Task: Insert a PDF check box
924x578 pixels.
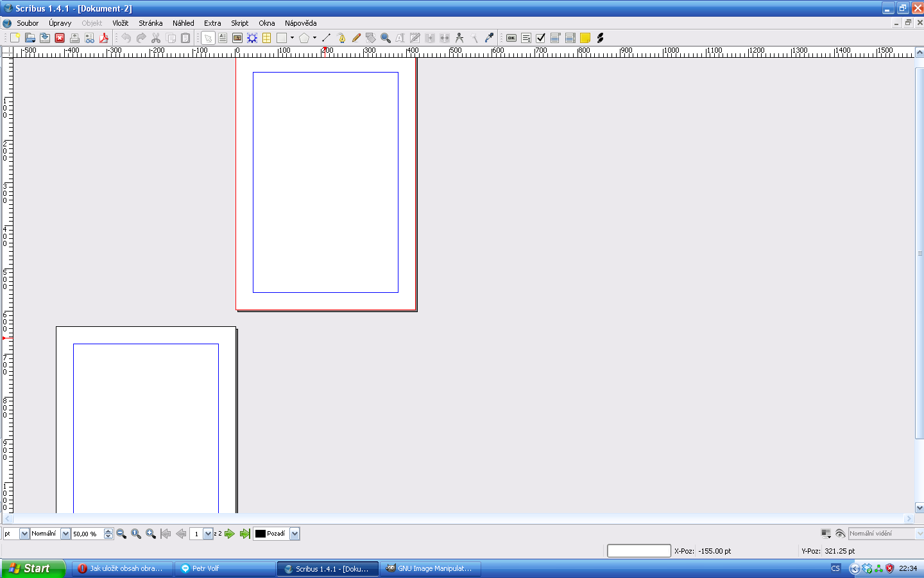Action: click(x=541, y=38)
